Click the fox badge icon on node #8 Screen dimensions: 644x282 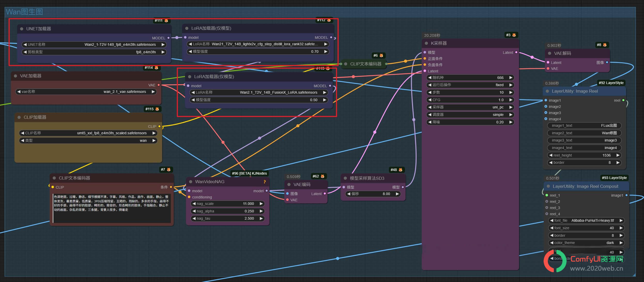click(x=605, y=45)
